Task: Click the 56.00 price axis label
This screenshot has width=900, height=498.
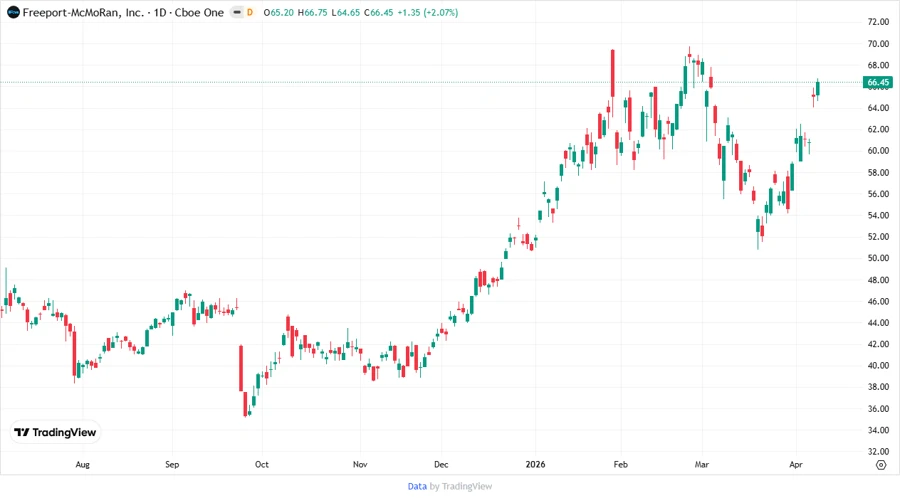Action: coord(878,194)
